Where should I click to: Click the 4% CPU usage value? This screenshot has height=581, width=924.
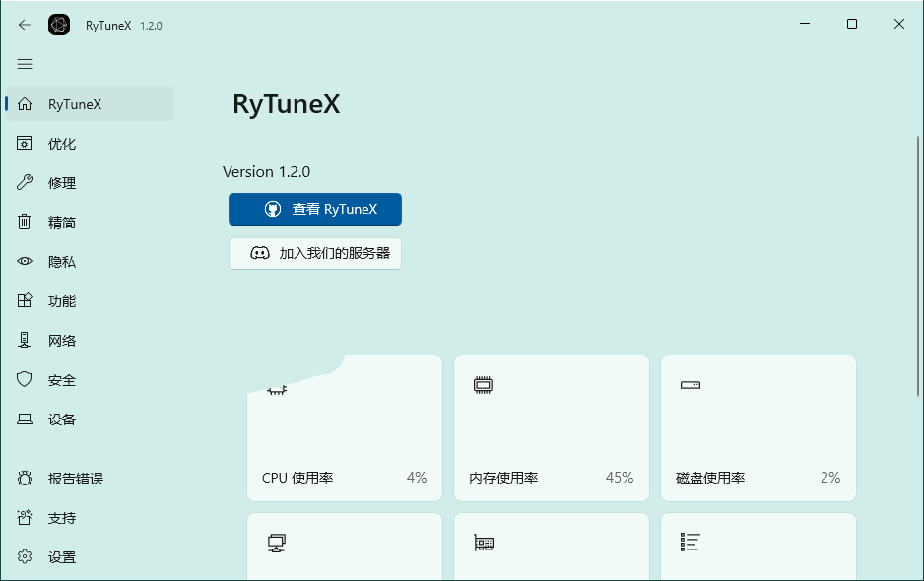417,478
